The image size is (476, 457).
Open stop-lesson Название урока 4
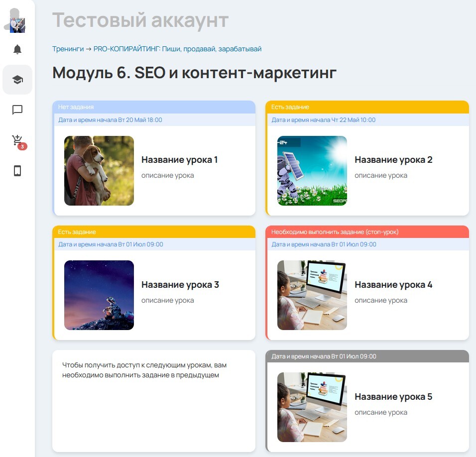click(393, 285)
